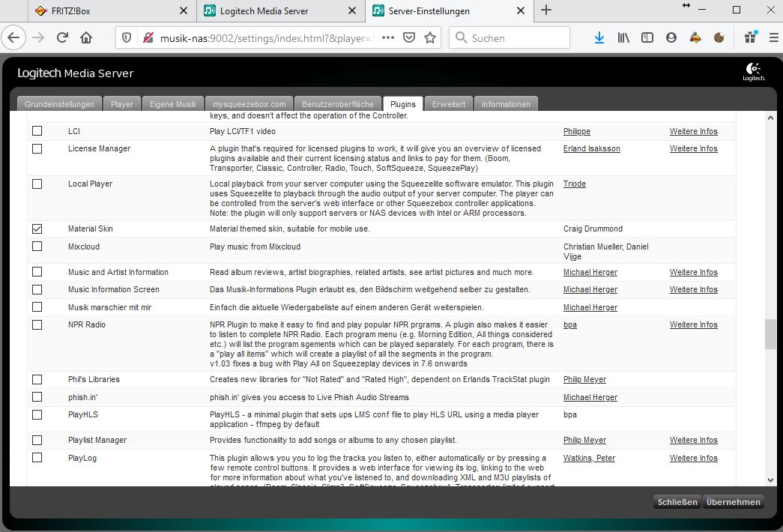Viewport: 783px width, 532px height.
Task: Open the Player settings tab
Action: (x=122, y=104)
